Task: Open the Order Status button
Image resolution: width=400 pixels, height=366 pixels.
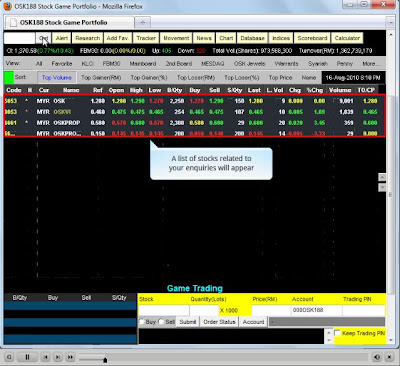Action: 219,322
